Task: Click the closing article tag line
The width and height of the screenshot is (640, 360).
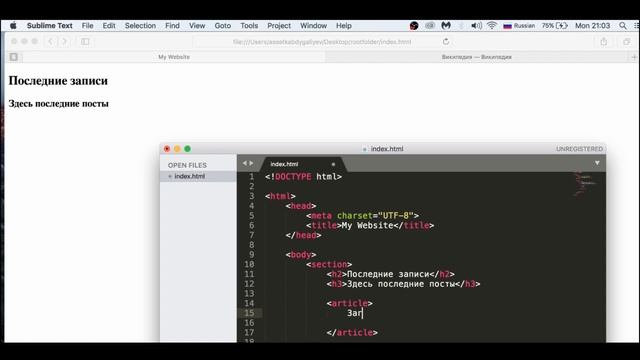Action: click(x=352, y=333)
